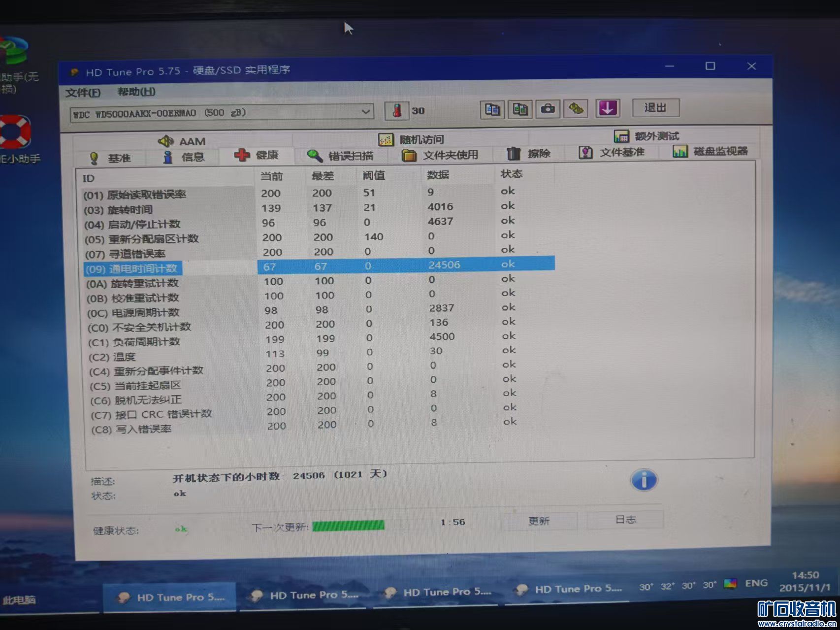Click the fourth HD Tune Pro taskbar button
Viewport: 840px width, 630px height.
(x=568, y=589)
